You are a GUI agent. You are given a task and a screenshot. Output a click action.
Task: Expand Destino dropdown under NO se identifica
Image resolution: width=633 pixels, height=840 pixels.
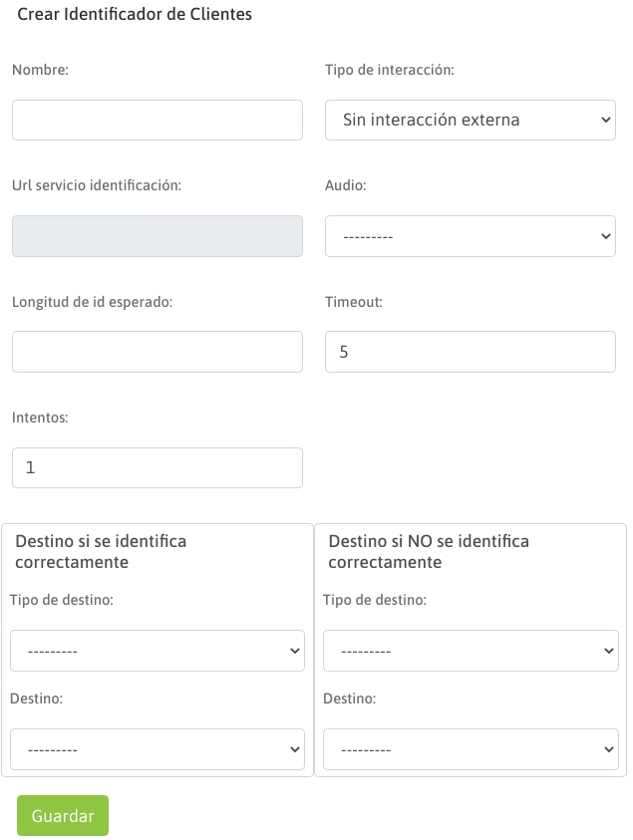click(x=470, y=749)
